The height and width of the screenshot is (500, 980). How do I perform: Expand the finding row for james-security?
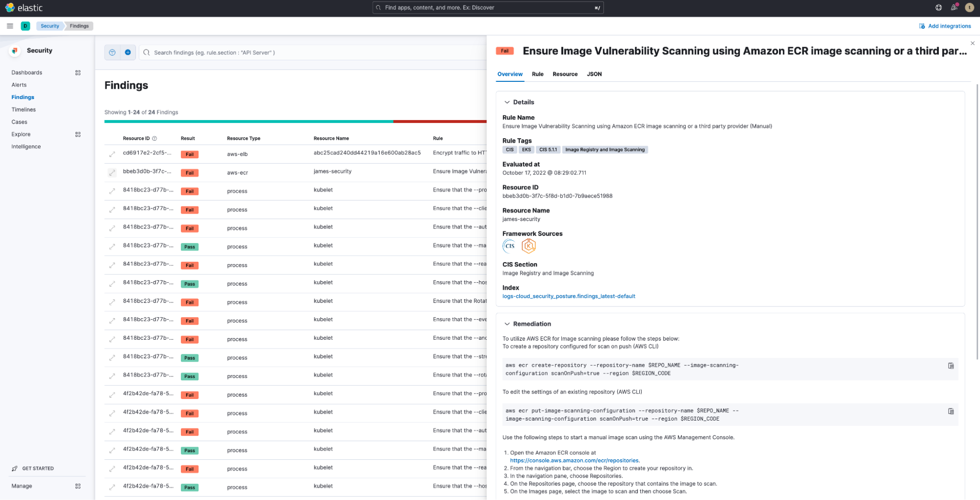[x=112, y=173]
